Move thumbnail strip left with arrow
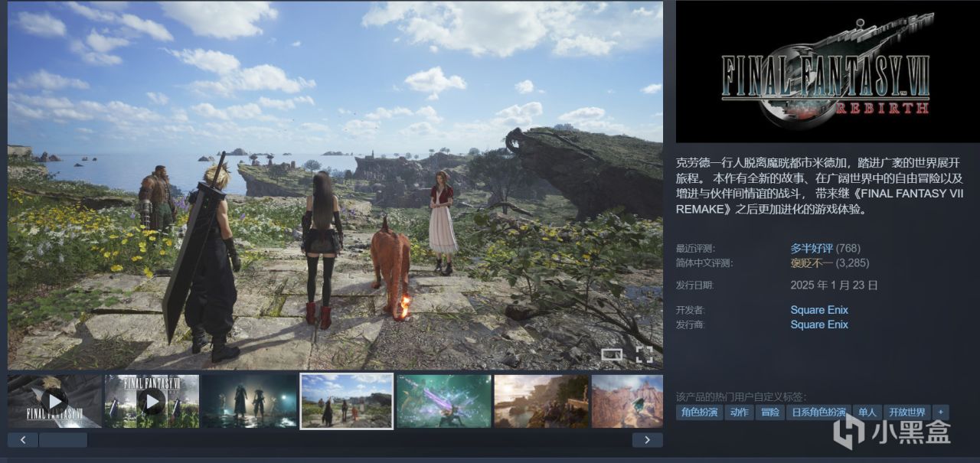 click(x=23, y=440)
